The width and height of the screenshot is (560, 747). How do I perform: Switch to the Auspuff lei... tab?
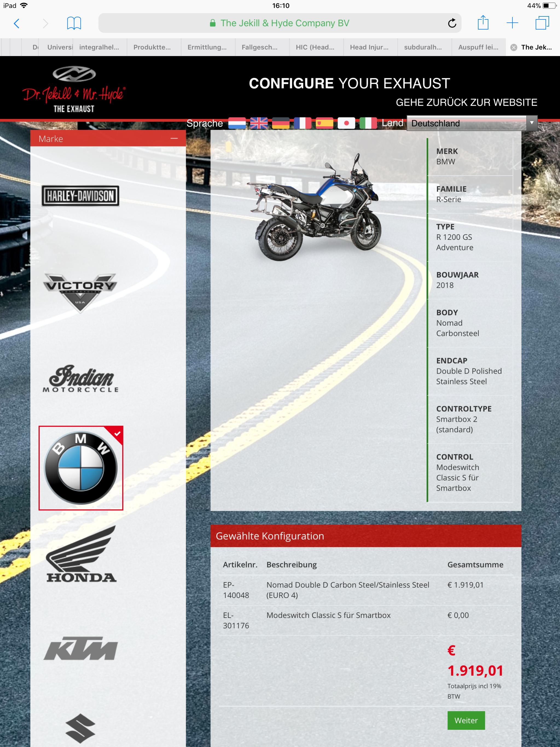click(x=478, y=47)
